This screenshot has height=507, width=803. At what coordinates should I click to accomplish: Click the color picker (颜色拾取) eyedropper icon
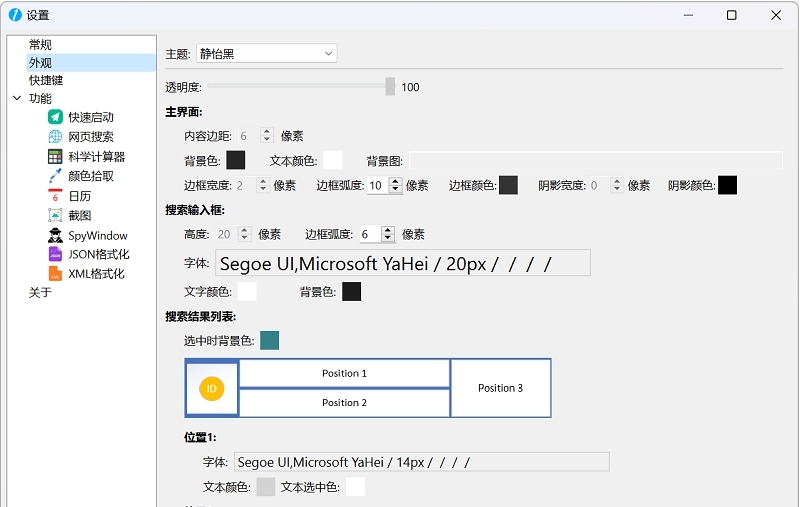coord(55,176)
